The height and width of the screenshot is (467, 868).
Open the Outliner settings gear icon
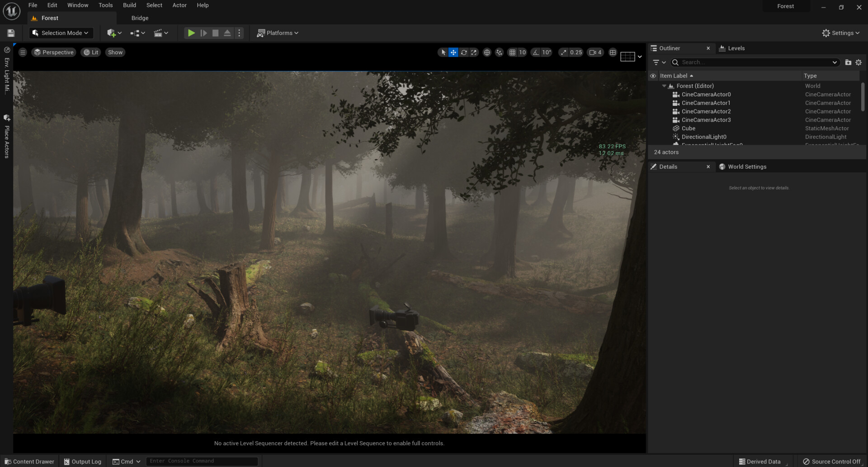859,62
